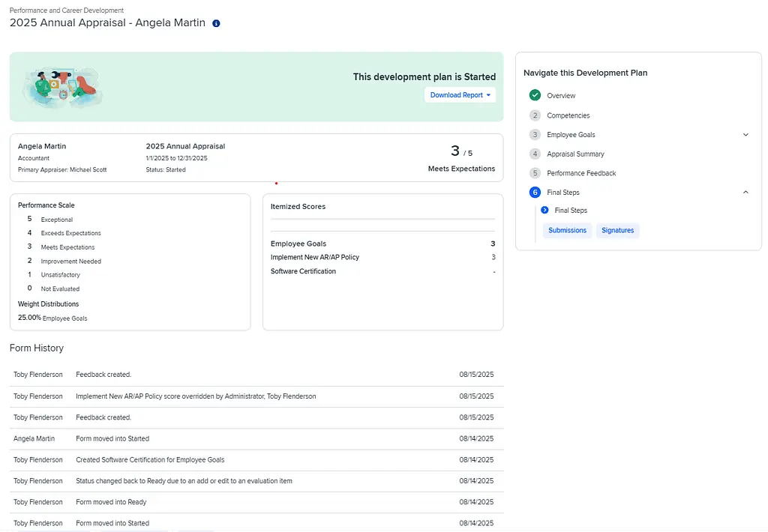
Task: Select step 5 Performance Feedback number icon
Action: click(x=535, y=173)
